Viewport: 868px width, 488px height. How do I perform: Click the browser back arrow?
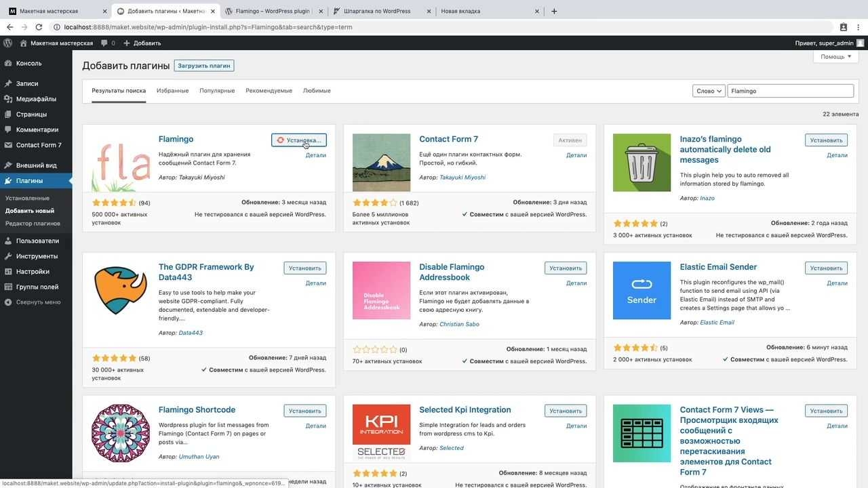[9, 27]
